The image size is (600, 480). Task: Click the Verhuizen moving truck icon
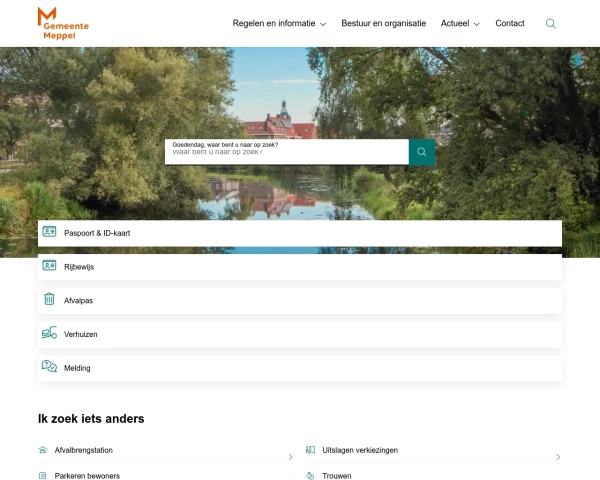[x=49, y=333]
